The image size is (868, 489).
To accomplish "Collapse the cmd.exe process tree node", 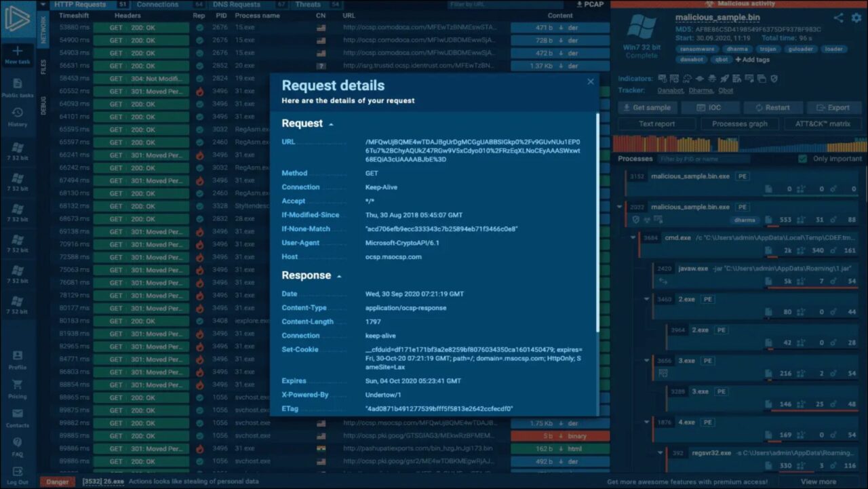I will point(633,237).
